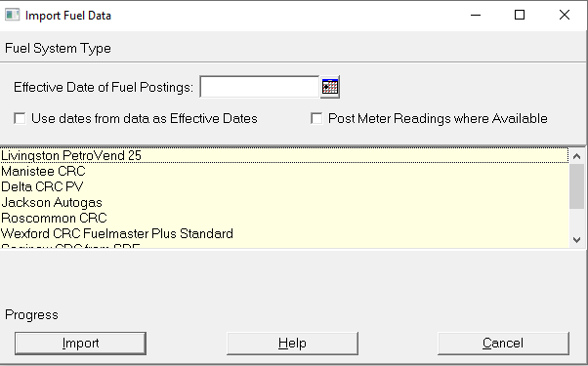Click the list scroll up arrow
Screen dimensions: 588x366
click(576, 156)
